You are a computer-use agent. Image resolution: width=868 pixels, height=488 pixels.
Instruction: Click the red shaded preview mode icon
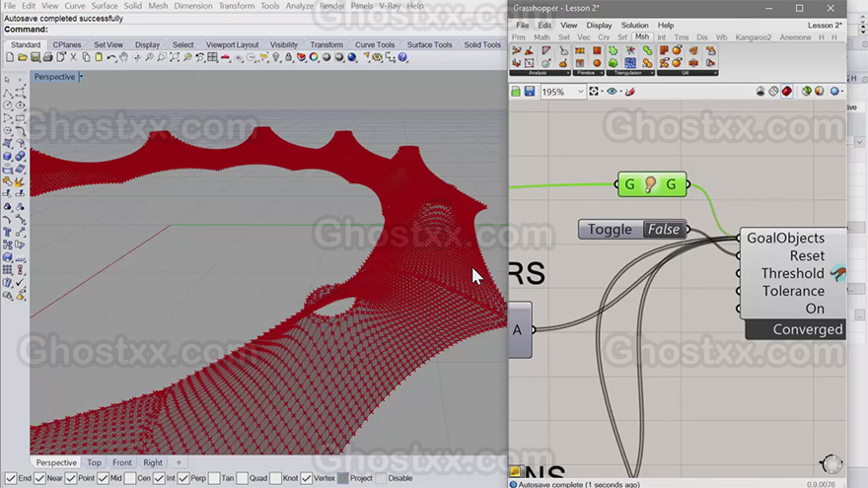(x=787, y=92)
